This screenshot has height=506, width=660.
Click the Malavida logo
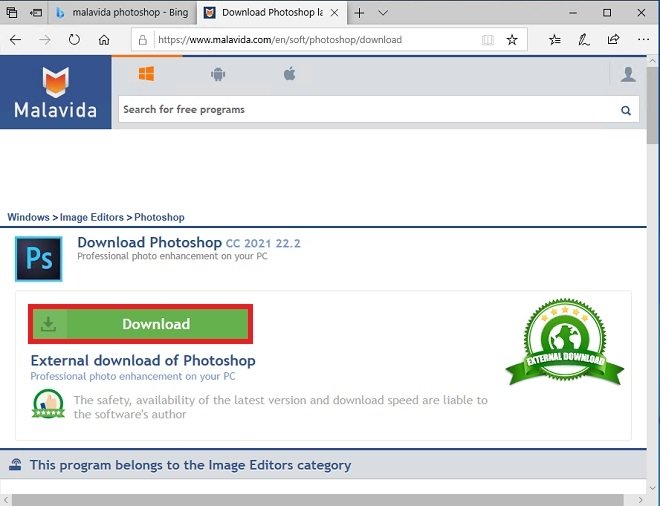point(56,92)
